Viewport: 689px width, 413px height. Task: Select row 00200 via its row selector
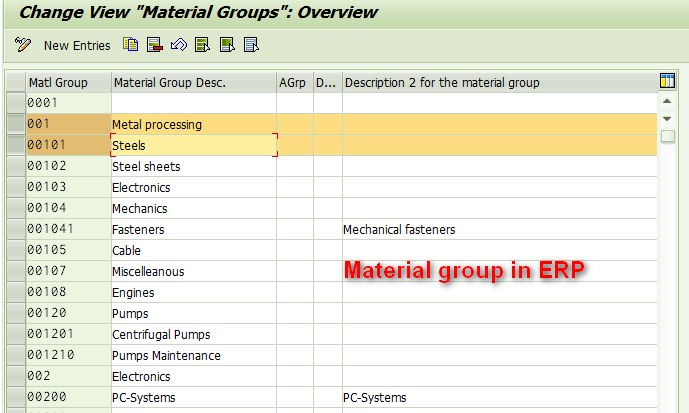click(16, 397)
